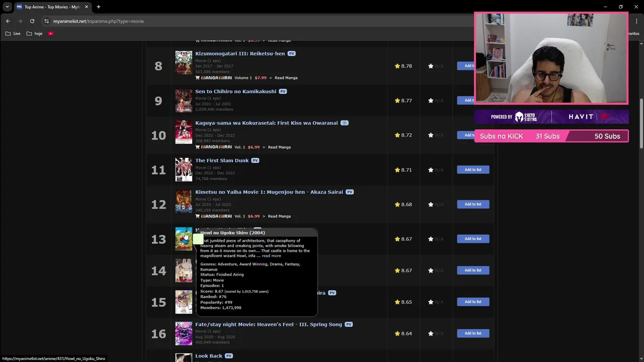Reload the page with refresh icon
Screen dimensions: 644x362
(32, 21)
